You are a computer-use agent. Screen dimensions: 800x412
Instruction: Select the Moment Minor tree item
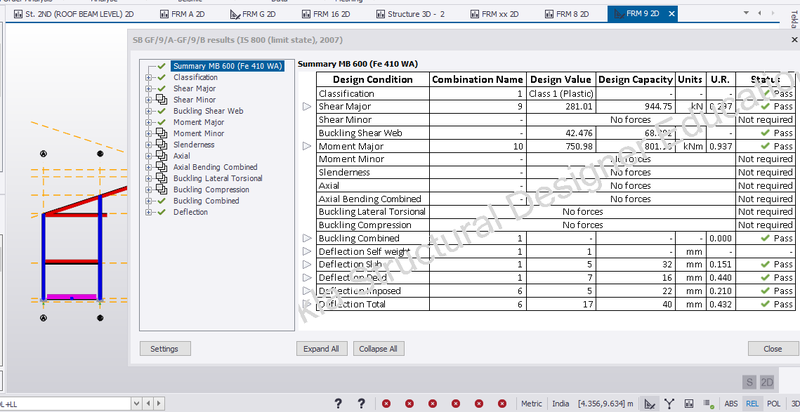(198, 134)
